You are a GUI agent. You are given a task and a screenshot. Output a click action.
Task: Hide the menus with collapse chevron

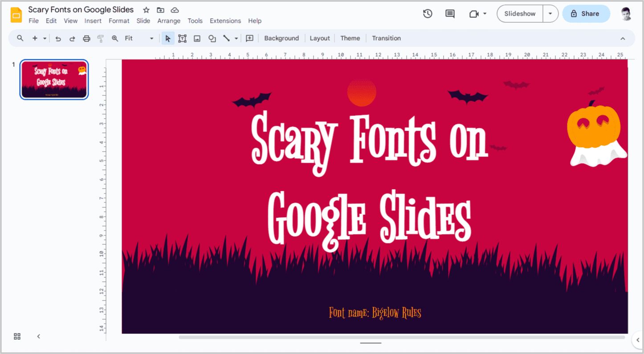[623, 38]
